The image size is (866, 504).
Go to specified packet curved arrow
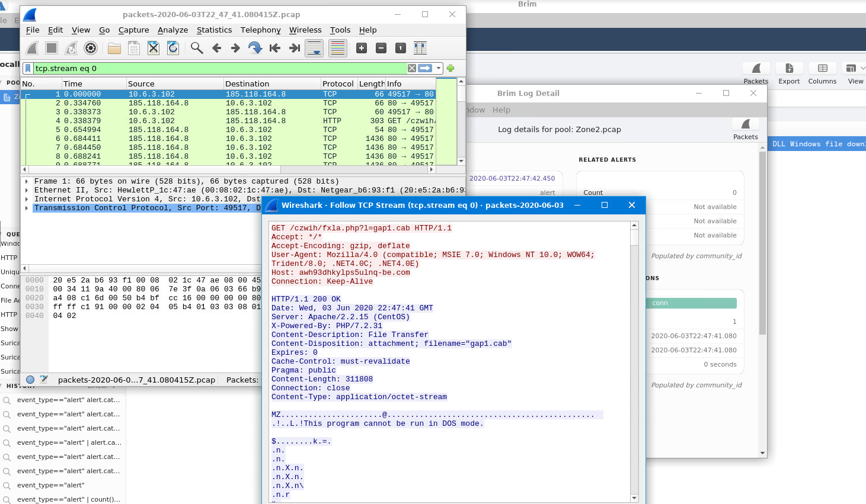(255, 49)
